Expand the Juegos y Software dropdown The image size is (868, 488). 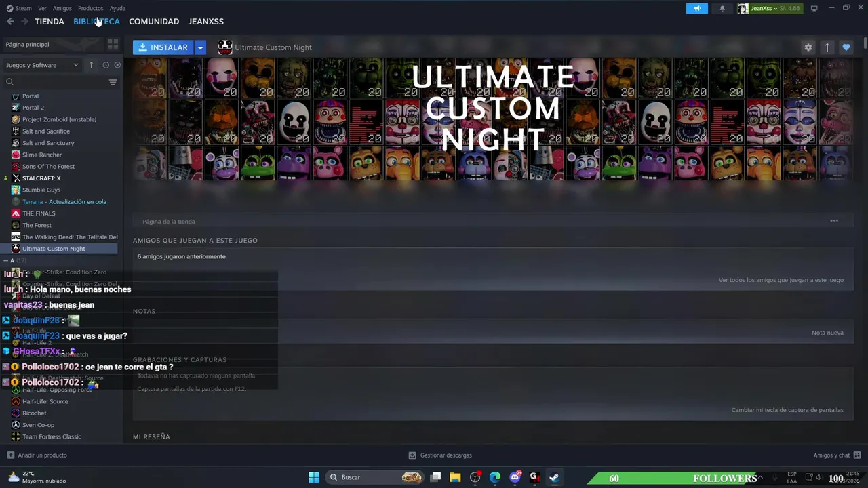tap(42, 65)
